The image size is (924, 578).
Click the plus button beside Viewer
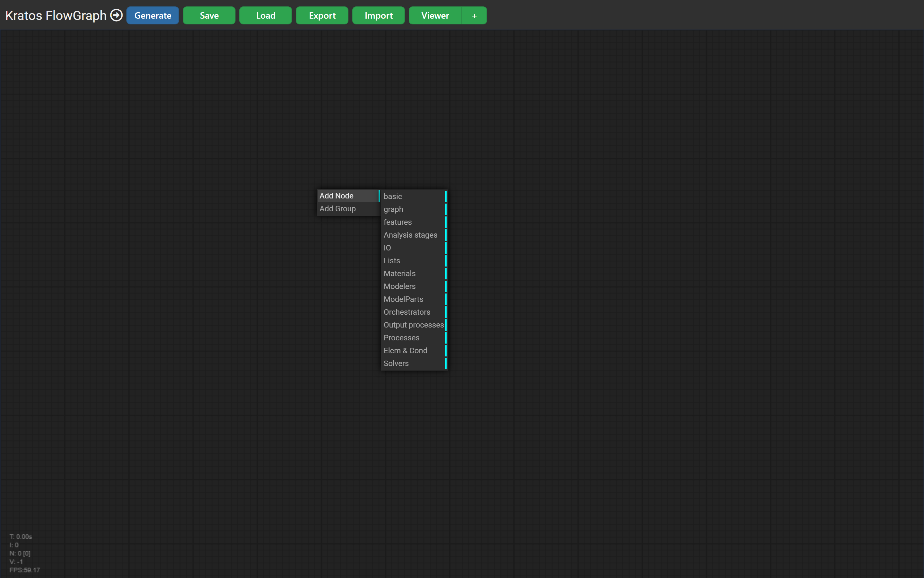474,16
